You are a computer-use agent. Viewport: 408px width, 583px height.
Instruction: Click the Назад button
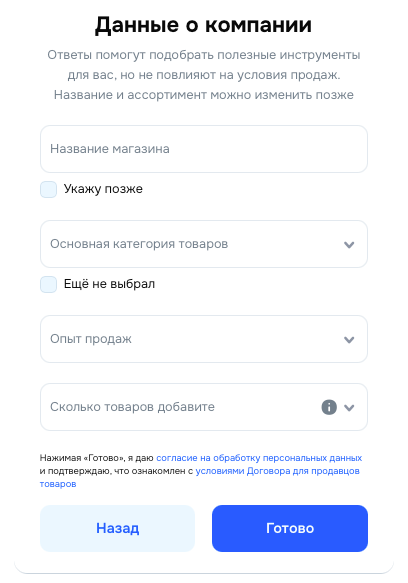[x=118, y=528]
